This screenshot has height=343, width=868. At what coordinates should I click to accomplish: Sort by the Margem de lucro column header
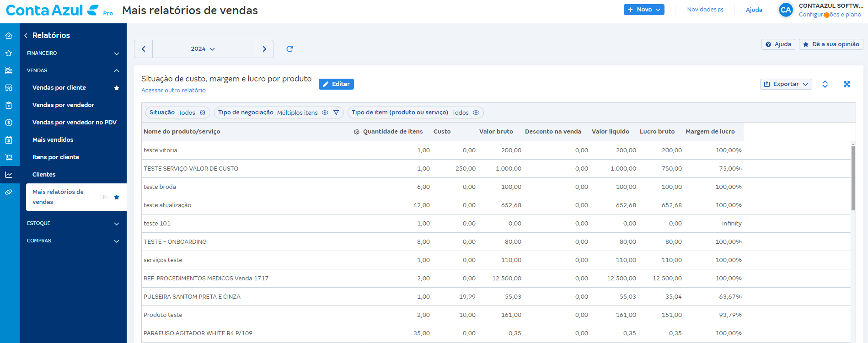pos(710,132)
